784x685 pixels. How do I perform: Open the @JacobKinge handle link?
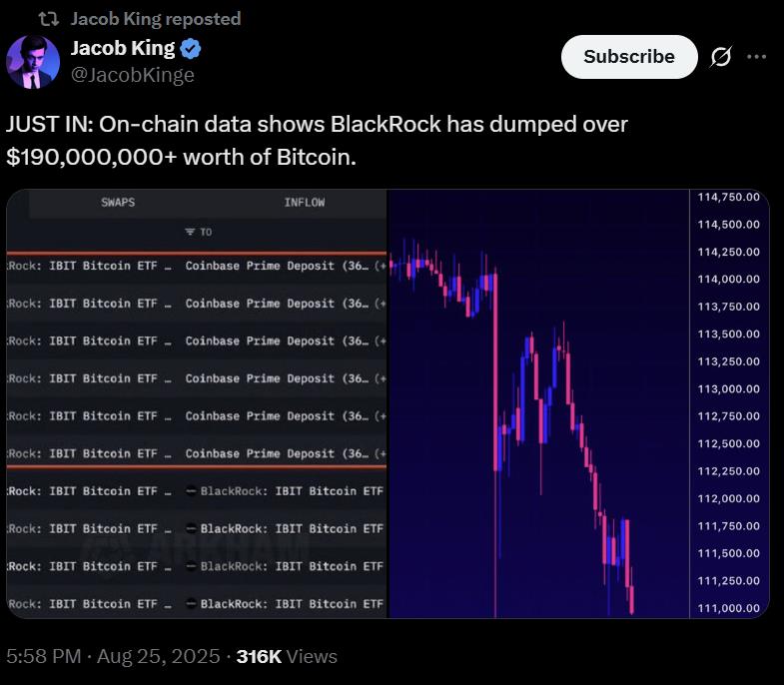pyautogui.click(x=133, y=75)
